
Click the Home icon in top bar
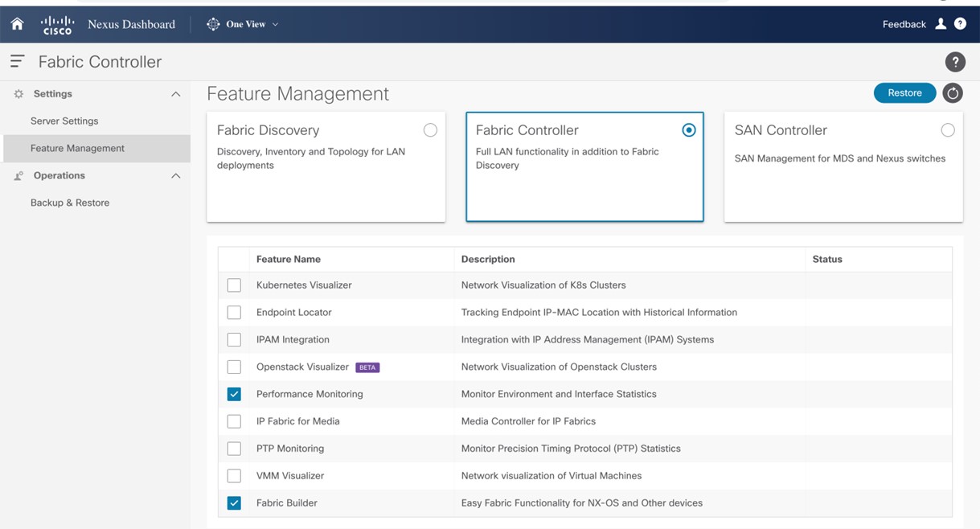tap(17, 24)
